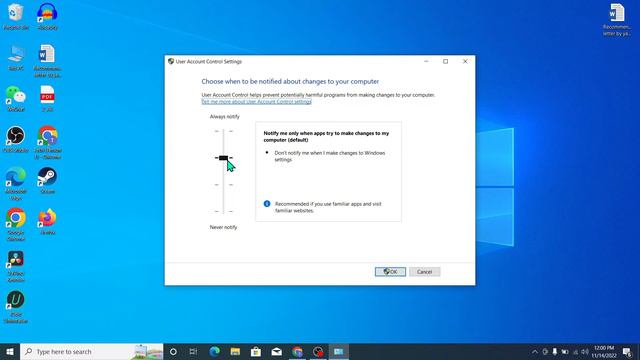The image size is (640, 360).
Task: Maximize the User Account Control Settings window
Action: (446, 61)
